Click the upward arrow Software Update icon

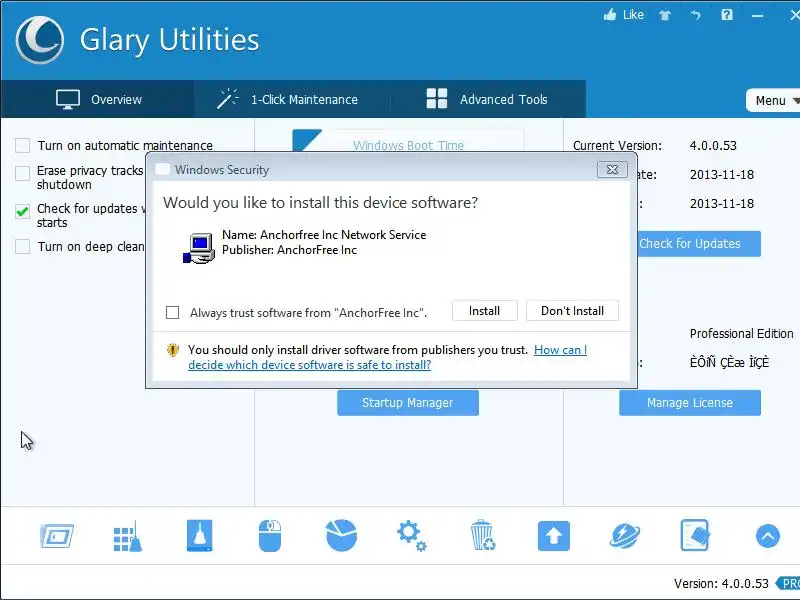point(554,536)
